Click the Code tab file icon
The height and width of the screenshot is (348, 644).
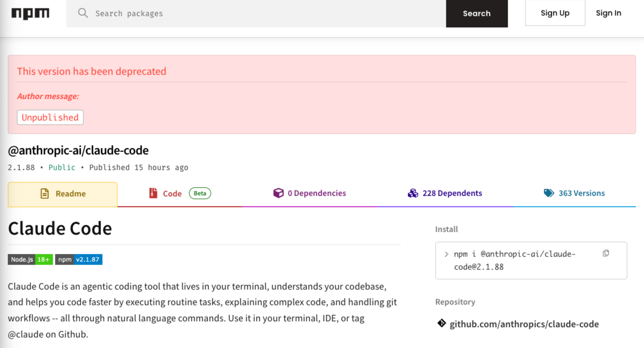point(153,193)
